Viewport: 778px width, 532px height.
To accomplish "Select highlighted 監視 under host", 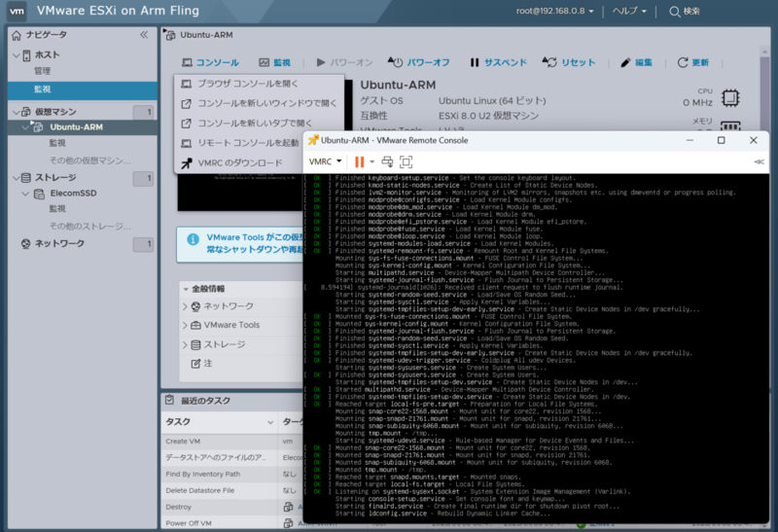I will pyautogui.click(x=83, y=89).
